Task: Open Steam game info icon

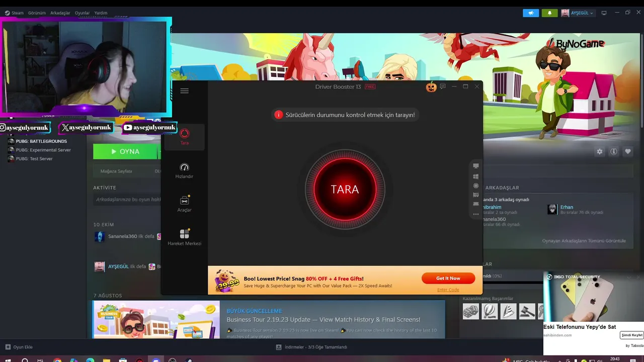Action: pos(613,151)
